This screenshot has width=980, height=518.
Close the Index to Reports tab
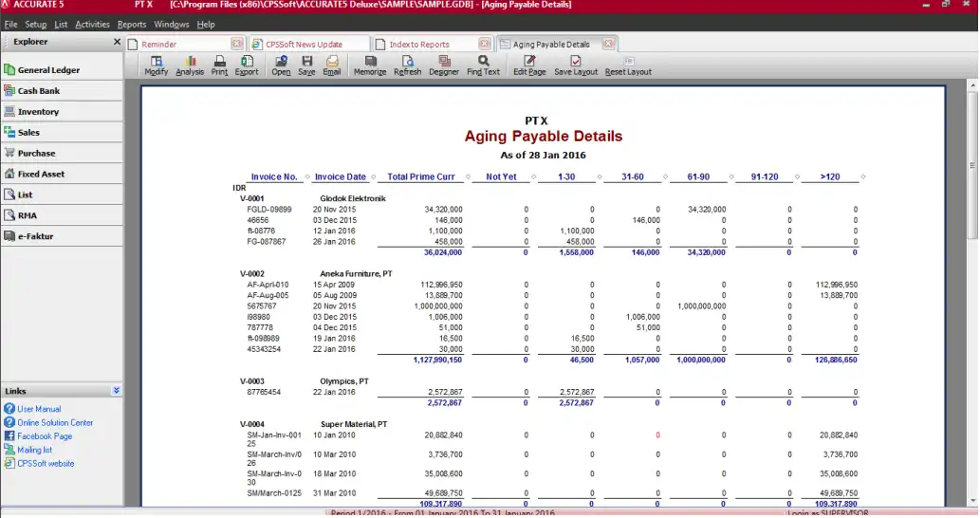[x=485, y=44]
